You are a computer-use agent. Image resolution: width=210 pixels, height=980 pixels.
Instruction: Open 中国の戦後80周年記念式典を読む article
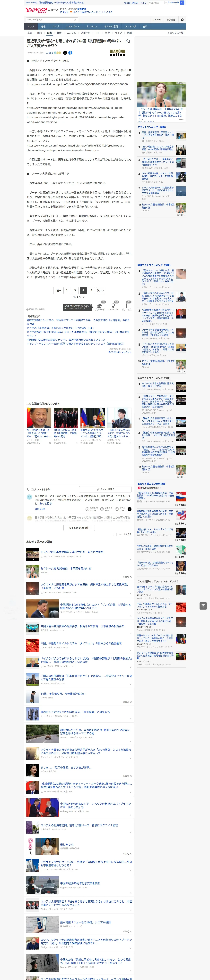click(x=80, y=883)
